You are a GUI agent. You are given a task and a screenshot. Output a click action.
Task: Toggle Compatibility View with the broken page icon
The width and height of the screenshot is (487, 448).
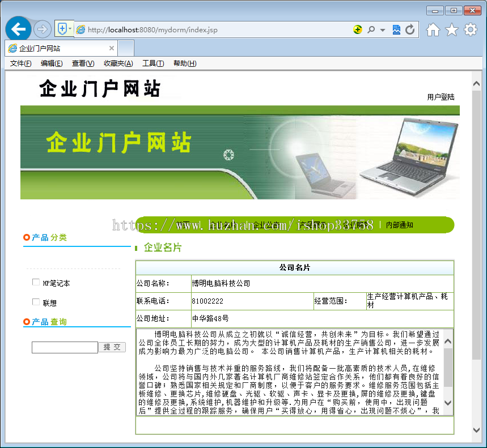point(396,29)
